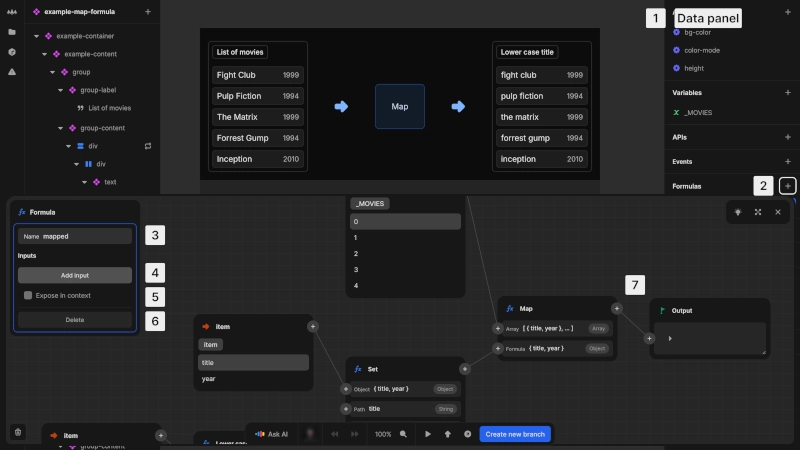
Task: Click the 100% zoom level label
Action: [x=383, y=434]
